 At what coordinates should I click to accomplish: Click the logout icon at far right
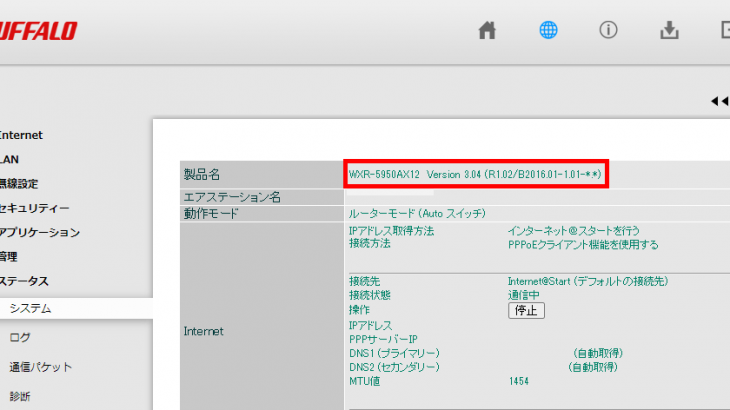[724, 30]
